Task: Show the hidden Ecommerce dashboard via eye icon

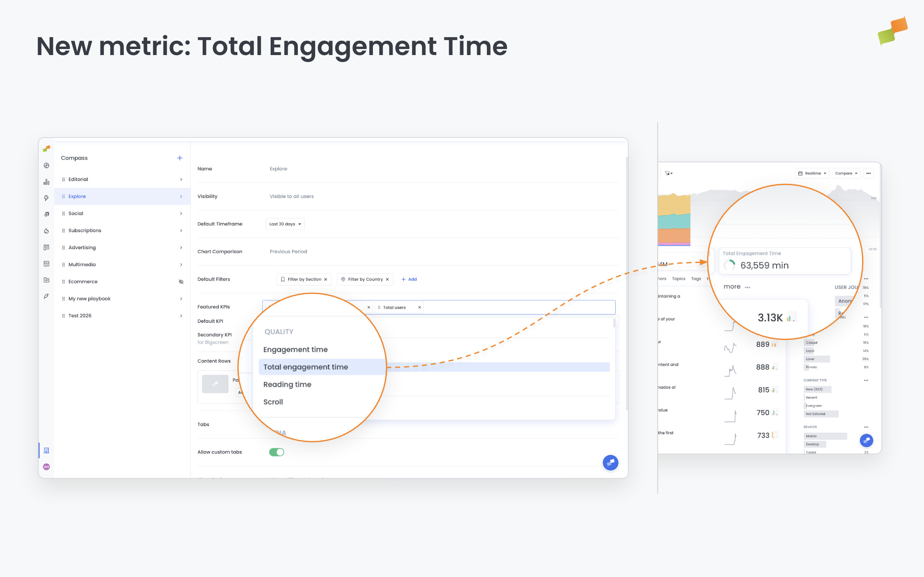Action: [181, 282]
